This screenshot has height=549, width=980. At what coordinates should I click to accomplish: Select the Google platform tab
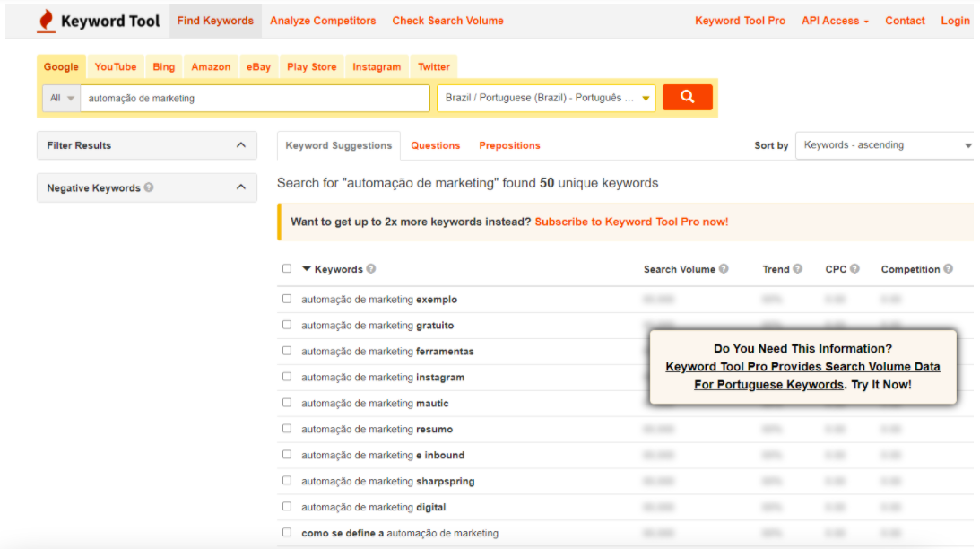coord(61,67)
